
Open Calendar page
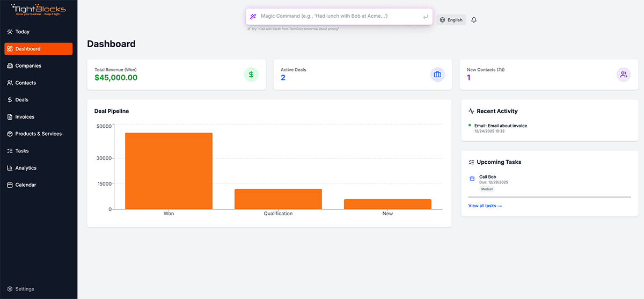39,185
